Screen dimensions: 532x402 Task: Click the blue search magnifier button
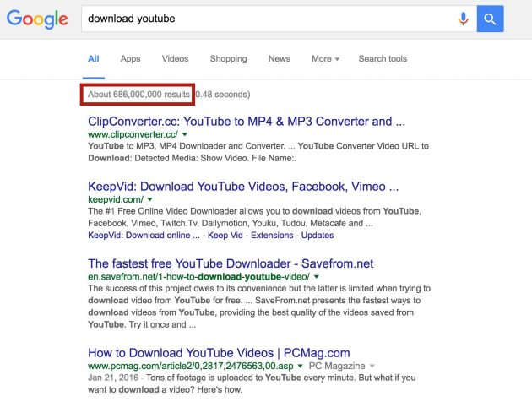pos(490,19)
